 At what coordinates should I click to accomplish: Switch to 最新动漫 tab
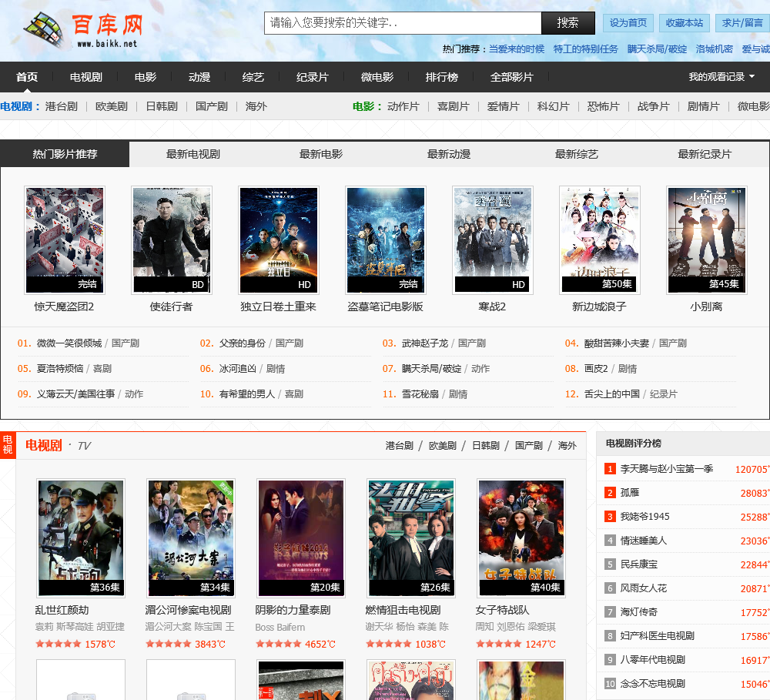tap(449, 154)
